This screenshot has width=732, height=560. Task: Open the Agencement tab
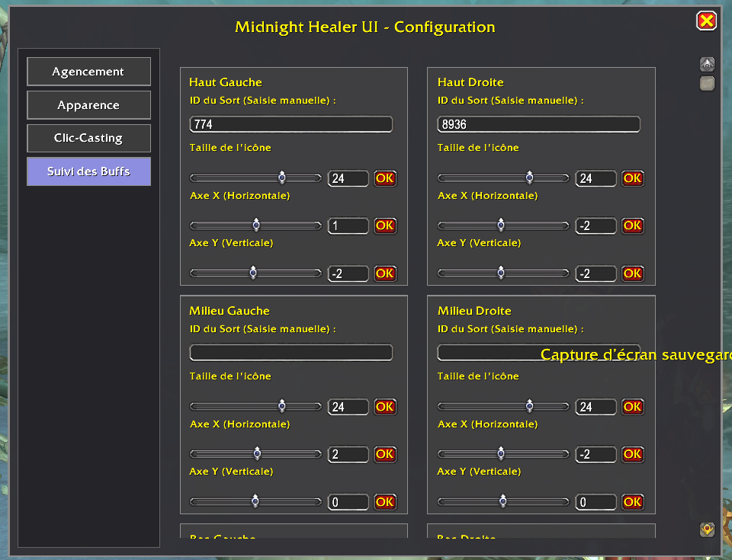88,72
